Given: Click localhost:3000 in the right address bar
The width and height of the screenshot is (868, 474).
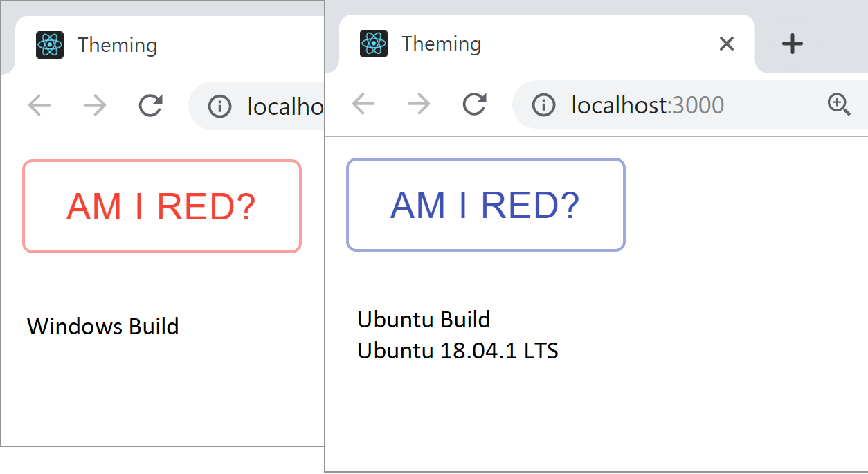Looking at the screenshot, I should [647, 104].
